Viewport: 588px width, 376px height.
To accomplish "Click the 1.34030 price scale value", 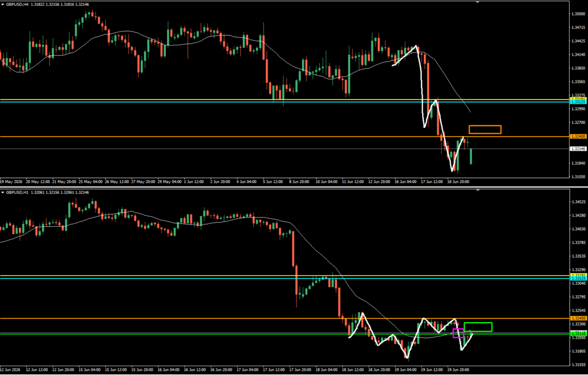I will 578,228.
